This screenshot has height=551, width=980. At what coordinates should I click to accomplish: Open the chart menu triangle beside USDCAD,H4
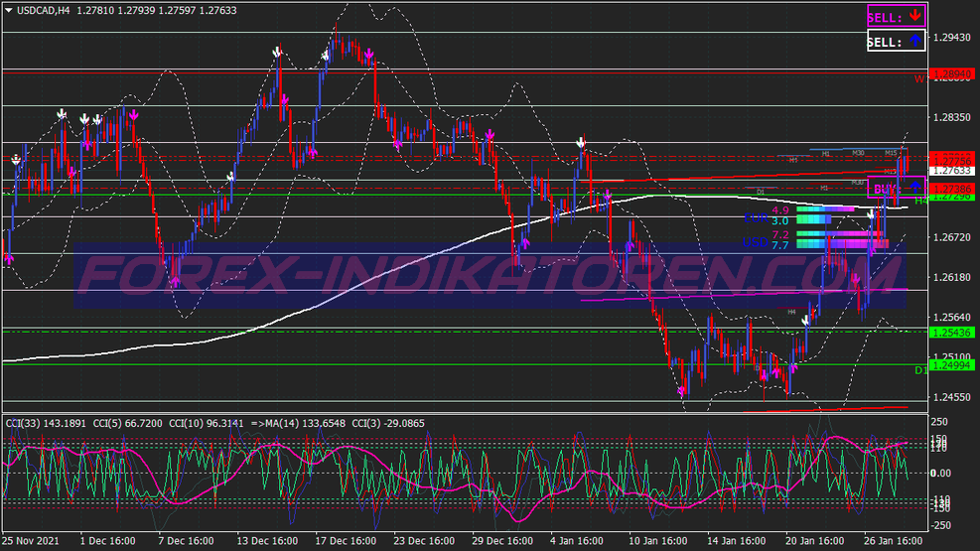pos(9,11)
